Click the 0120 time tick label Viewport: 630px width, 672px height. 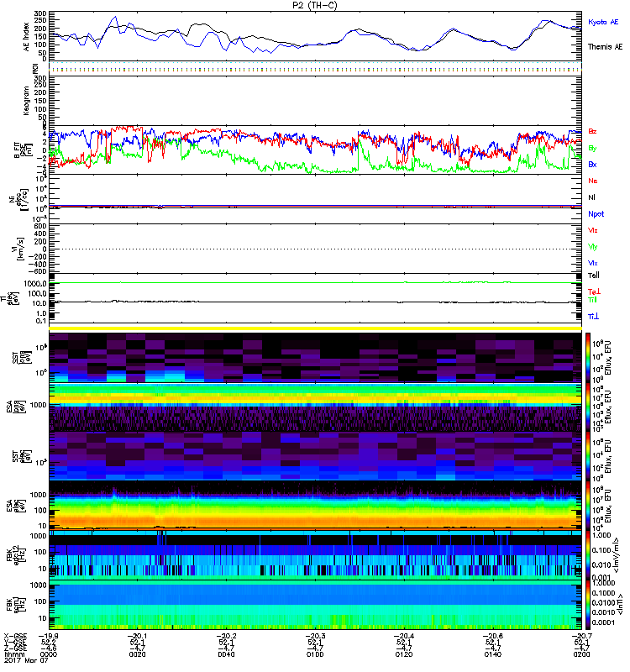(x=404, y=654)
